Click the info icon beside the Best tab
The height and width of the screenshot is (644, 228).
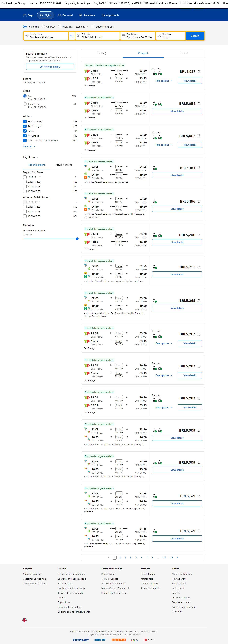[105, 53]
